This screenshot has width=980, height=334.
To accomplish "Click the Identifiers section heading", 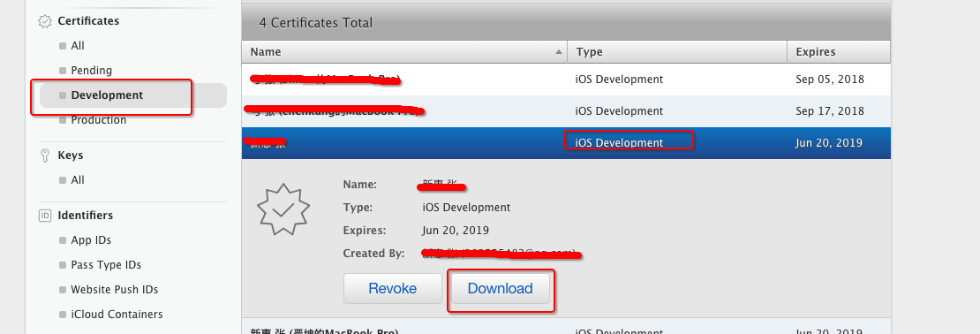I will (85, 216).
